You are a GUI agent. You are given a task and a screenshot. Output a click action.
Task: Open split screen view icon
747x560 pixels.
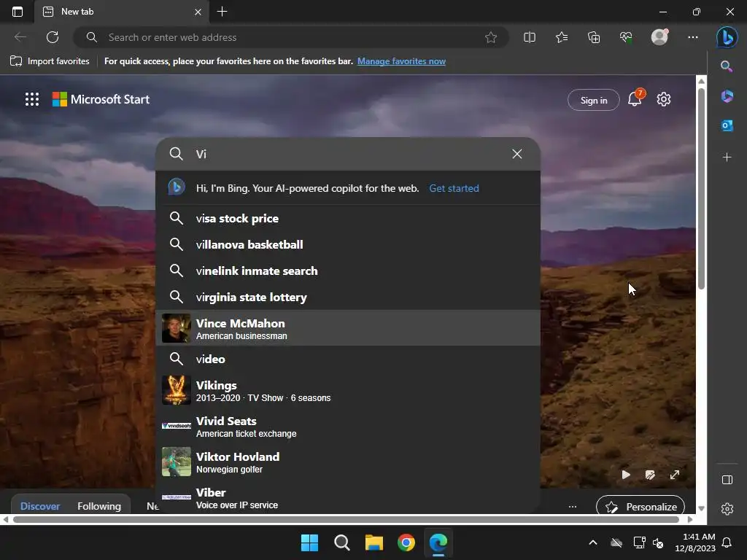[530, 37]
